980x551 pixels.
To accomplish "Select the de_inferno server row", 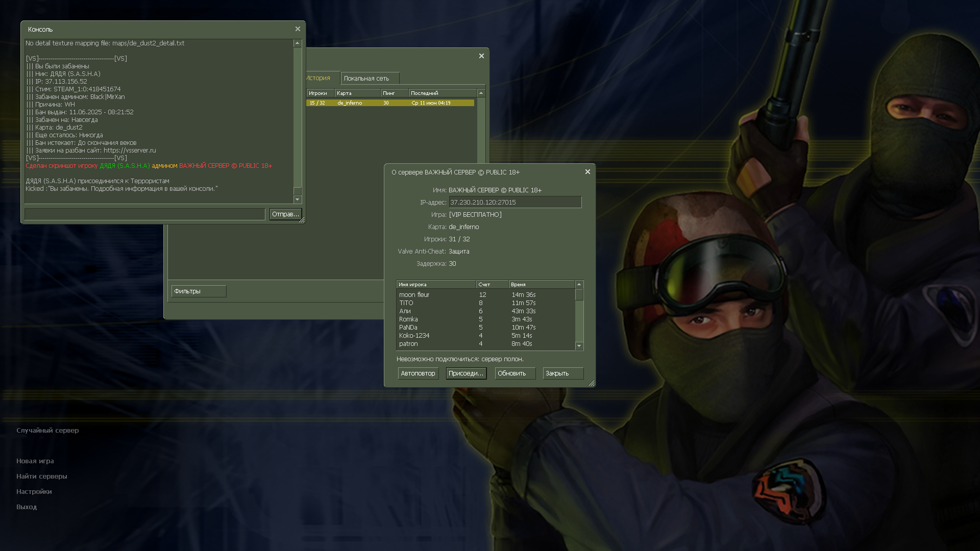I will 390,103.
